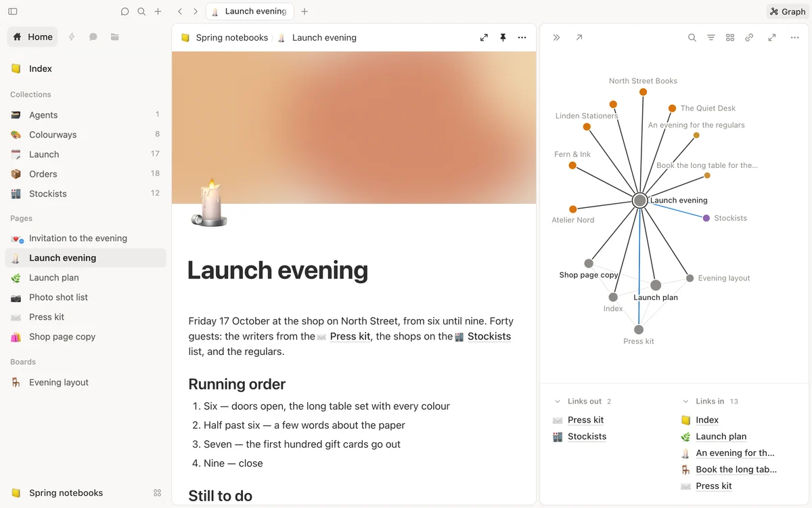Follow the Press kit link in paragraph

[x=350, y=337]
